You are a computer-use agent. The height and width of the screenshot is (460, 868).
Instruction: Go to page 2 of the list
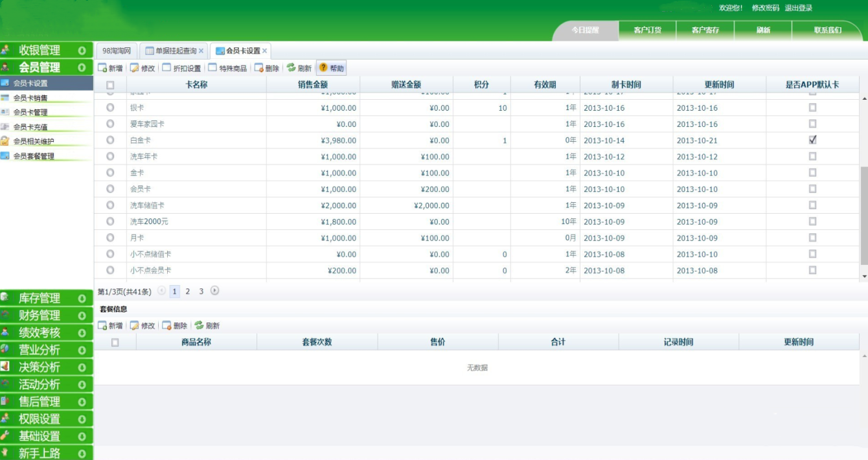point(188,292)
